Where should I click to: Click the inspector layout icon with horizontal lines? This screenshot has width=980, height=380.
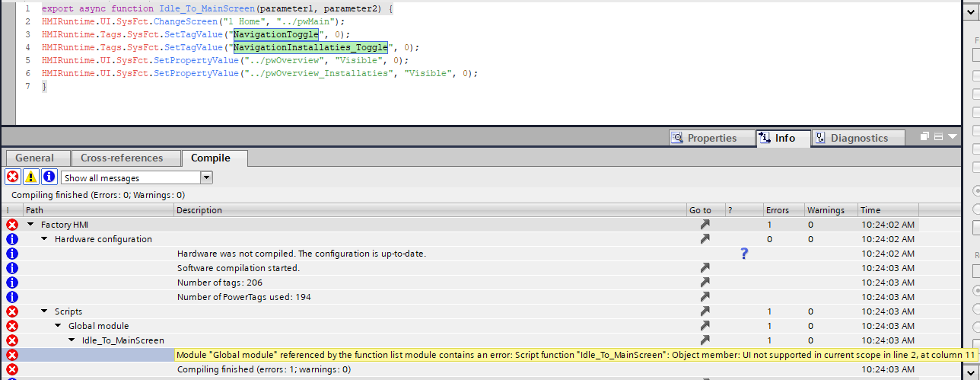(x=939, y=137)
